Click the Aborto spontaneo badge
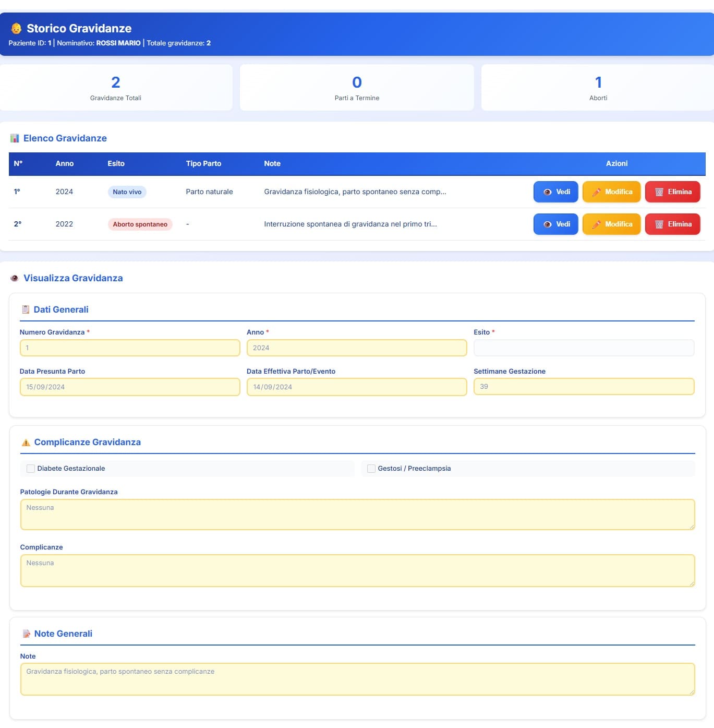Screen dimensions: 714x728 pyautogui.click(x=140, y=224)
